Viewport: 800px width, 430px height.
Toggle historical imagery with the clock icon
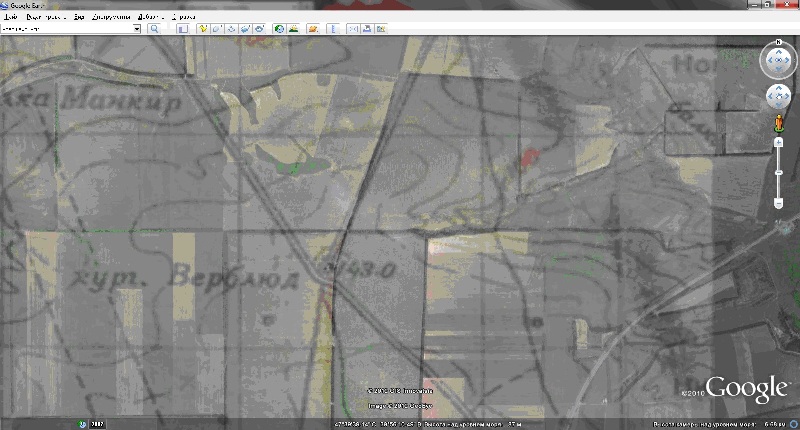[279, 29]
